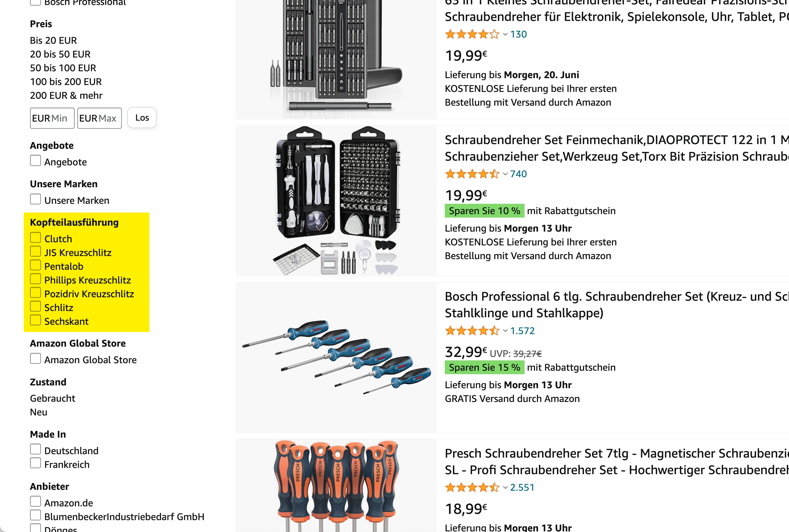Tick the Amazon Global Store checkbox
This screenshot has width=789, height=532.
pos(35,359)
